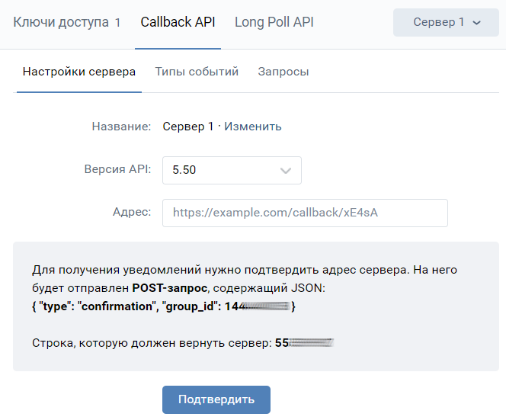Image resolution: width=506 pixels, height=420 pixels.
Task: Focus the Адрес URL input field
Action: tap(305, 213)
